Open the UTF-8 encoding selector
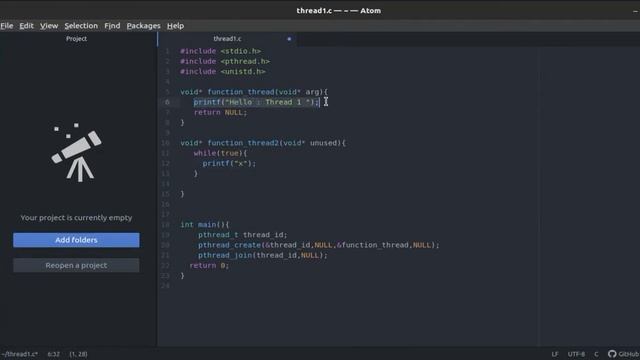640x360 pixels. point(576,354)
